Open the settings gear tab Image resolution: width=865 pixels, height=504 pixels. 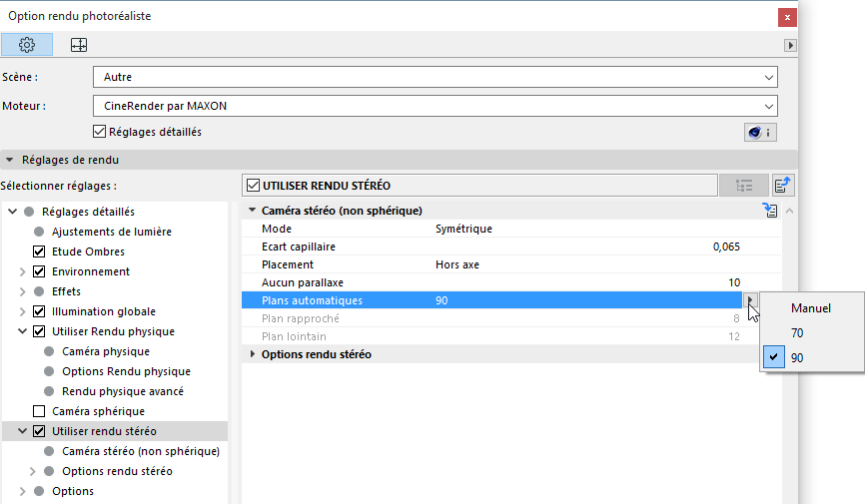(27, 45)
